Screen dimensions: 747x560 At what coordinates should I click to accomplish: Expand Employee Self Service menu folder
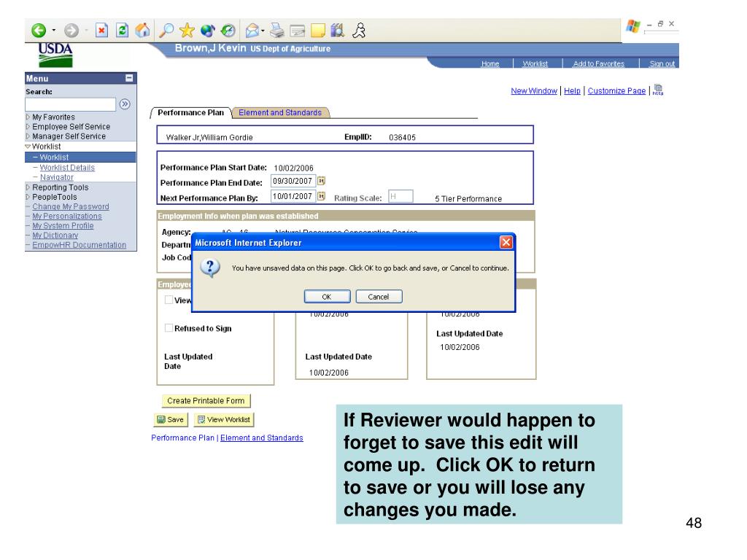click(x=28, y=126)
